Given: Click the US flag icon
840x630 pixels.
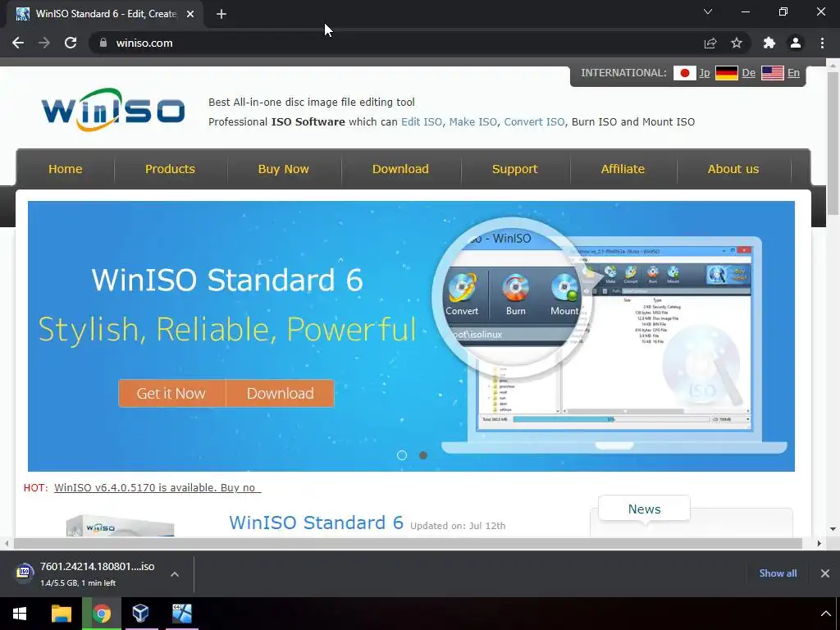Looking at the screenshot, I should pos(773,73).
